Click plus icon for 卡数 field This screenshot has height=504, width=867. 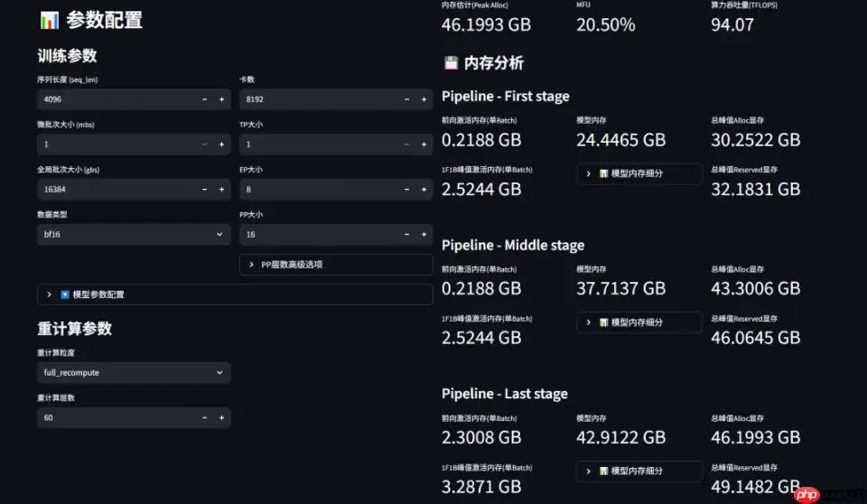tap(424, 99)
